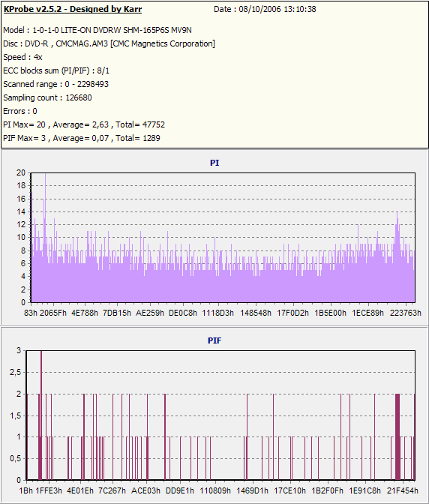The width and height of the screenshot is (429, 504).
Task: Click the PI chart title
Action: pos(214,163)
